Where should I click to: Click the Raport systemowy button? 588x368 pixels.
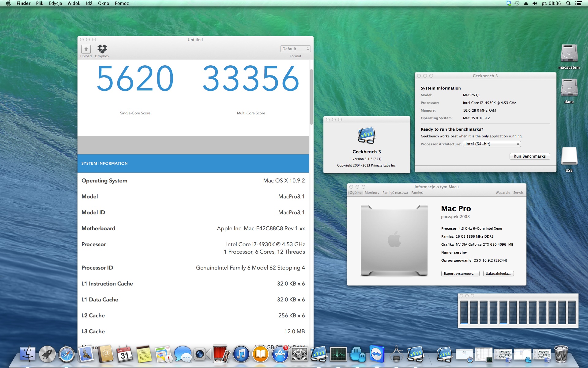[460, 274]
